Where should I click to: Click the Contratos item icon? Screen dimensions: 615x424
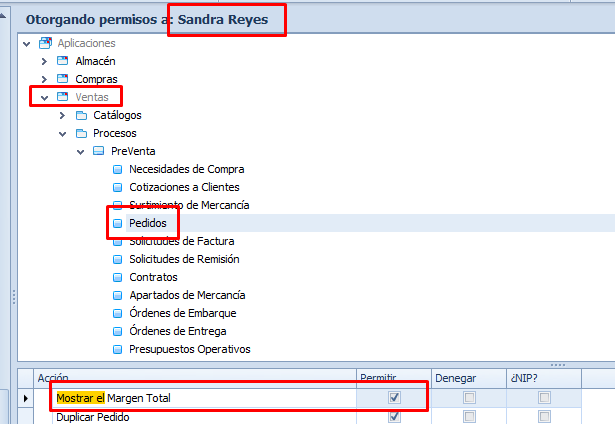pyautogui.click(x=117, y=277)
